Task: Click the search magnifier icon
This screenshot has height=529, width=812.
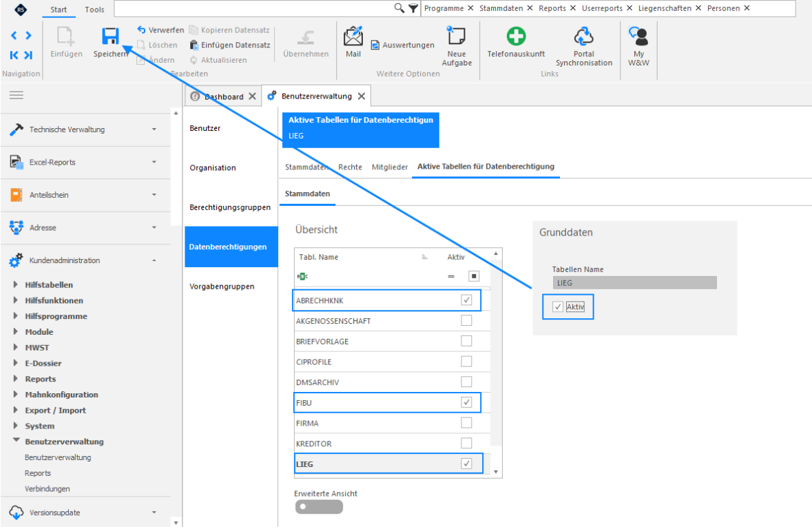Action: [x=399, y=8]
